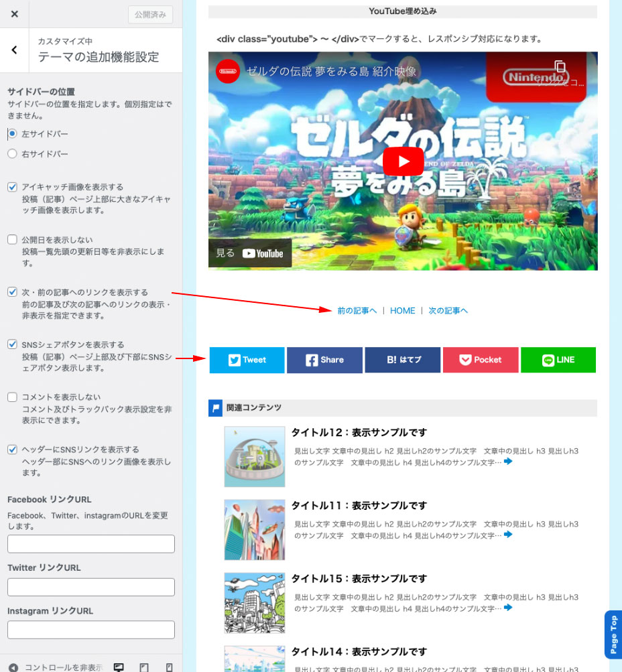Click the YouTube埋め込み heading text

pos(403,11)
